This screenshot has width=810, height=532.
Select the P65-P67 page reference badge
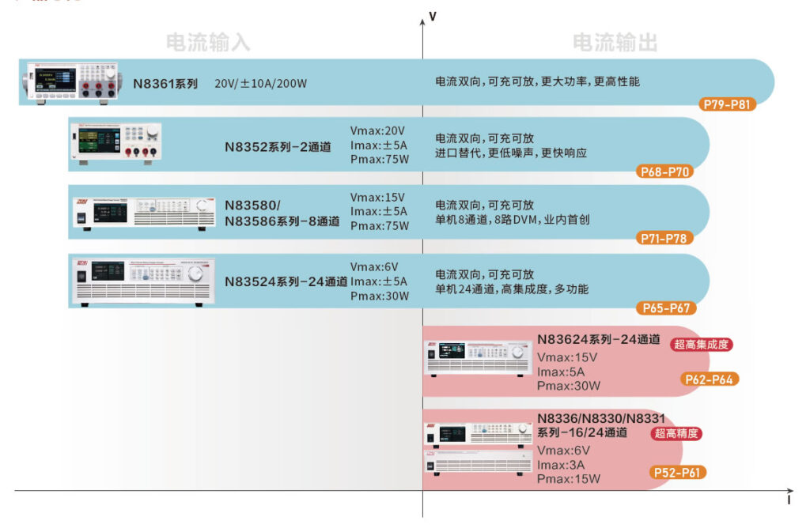tap(664, 308)
